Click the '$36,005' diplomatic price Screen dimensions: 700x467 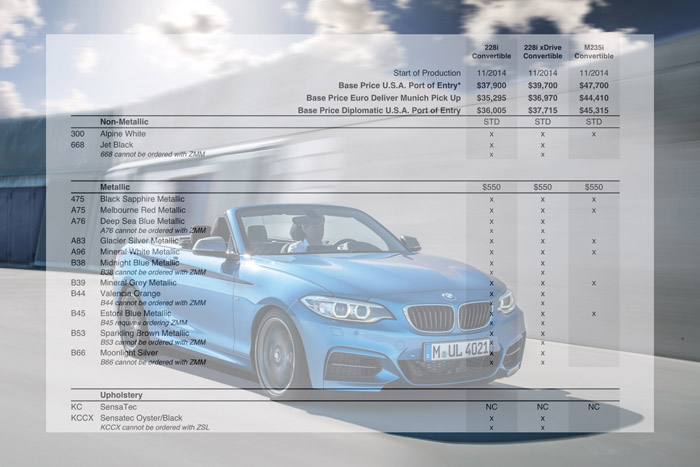[x=491, y=110]
